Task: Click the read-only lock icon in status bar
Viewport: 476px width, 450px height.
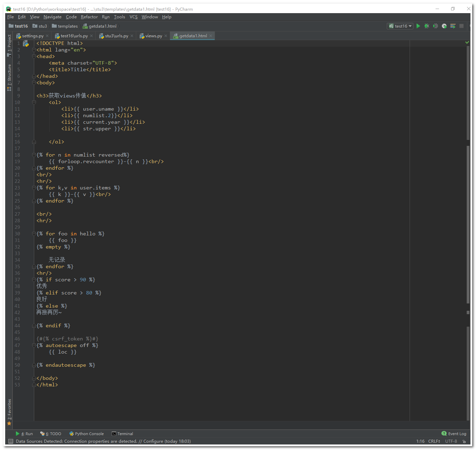Action: [x=464, y=441]
